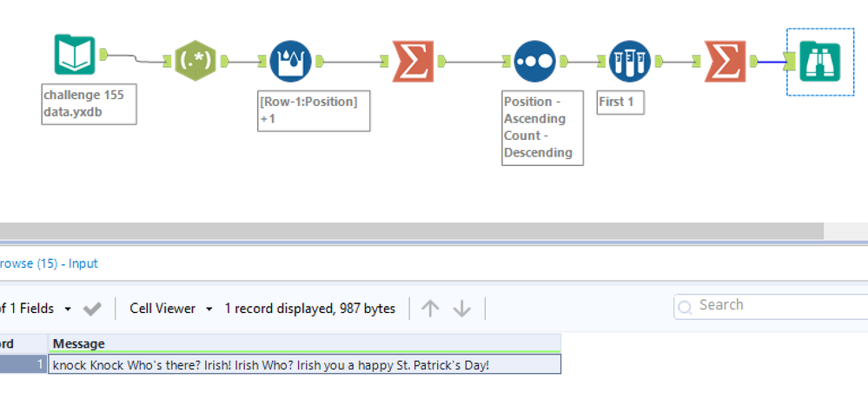Select the first Summarize tool
Screen dimensions: 868x419
pos(414,61)
